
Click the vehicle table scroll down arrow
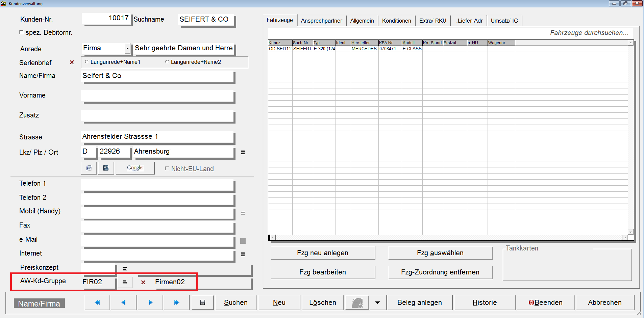tap(630, 232)
